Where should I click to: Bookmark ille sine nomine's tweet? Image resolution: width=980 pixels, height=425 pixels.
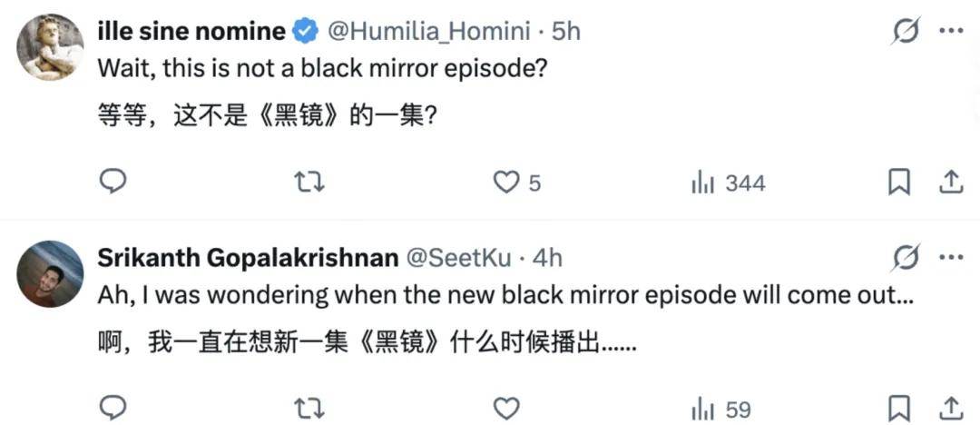(898, 182)
